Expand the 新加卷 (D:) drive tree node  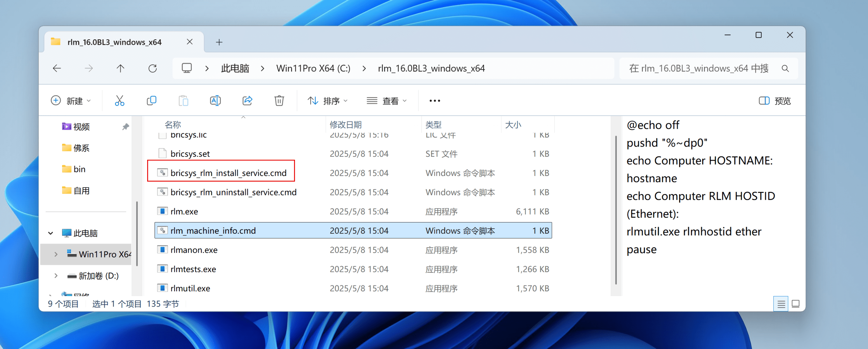point(56,276)
